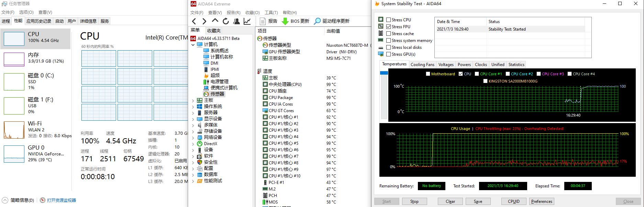Stop the stability test
This screenshot has height=207, width=644.
click(414, 201)
